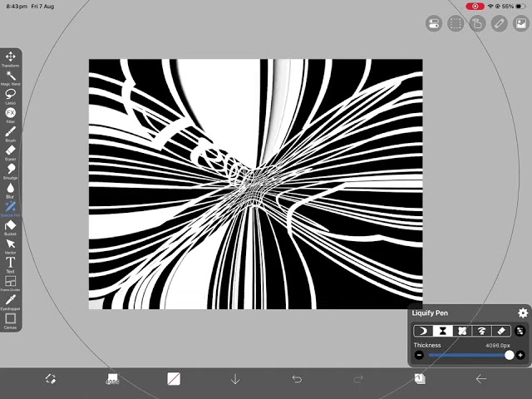Open the brush size 4096 preview
The image size is (532, 399).
112,379
